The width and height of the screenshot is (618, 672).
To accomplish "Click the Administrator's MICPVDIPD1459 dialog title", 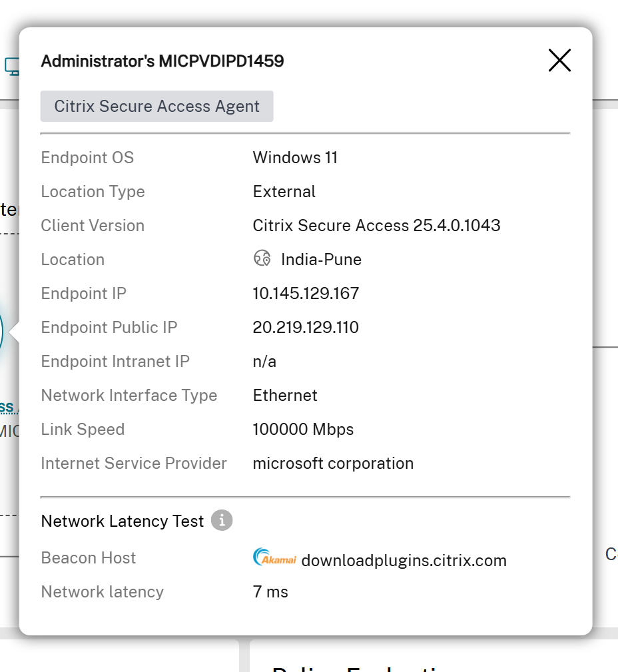I will coord(162,61).
